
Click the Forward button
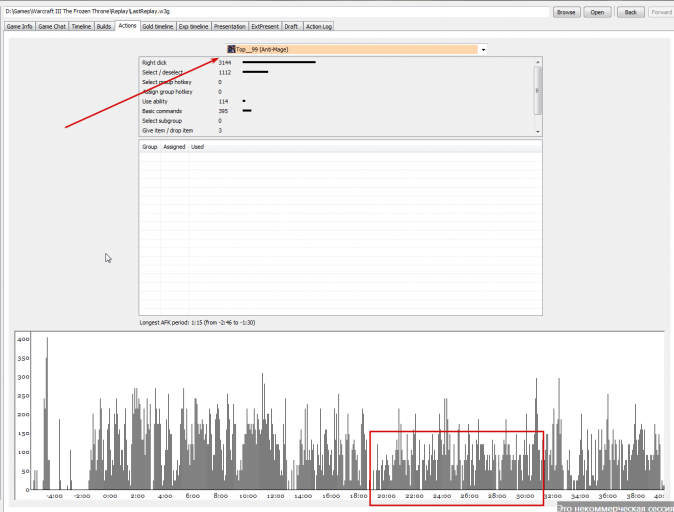pyautogui.click(x=661, y=12)
